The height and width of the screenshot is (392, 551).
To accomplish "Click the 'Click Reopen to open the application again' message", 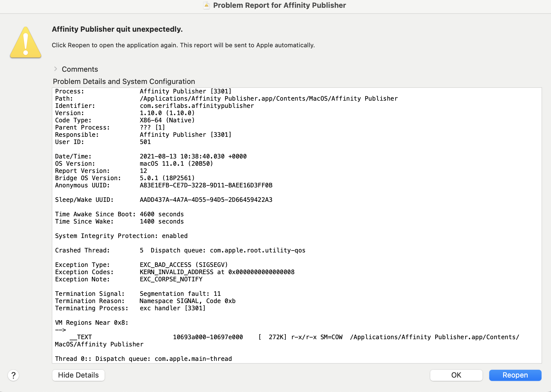I will pyautogui.click(x=183, y=45).
